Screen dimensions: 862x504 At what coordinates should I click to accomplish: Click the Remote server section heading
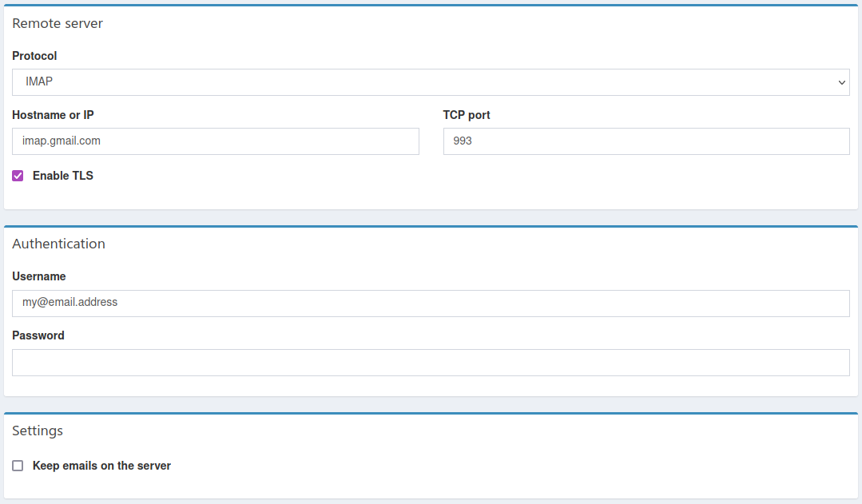pyautogui.click(x=58, y=23)
